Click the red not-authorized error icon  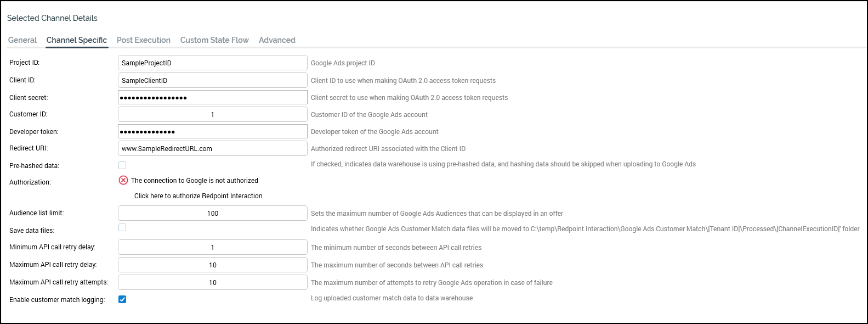tap(123, 180)
